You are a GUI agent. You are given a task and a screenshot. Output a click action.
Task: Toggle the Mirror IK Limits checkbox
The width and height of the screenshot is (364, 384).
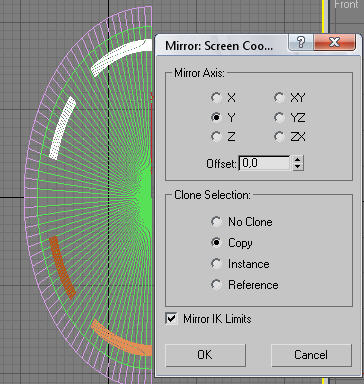[171, 318]
